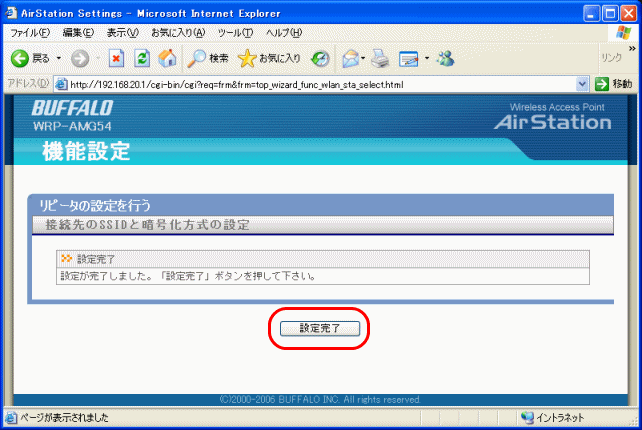The height and width of the screenshot is (430, 642).
Task: Click the リンク links bar label
Action: pyautogui.click(x=611, y=58)
